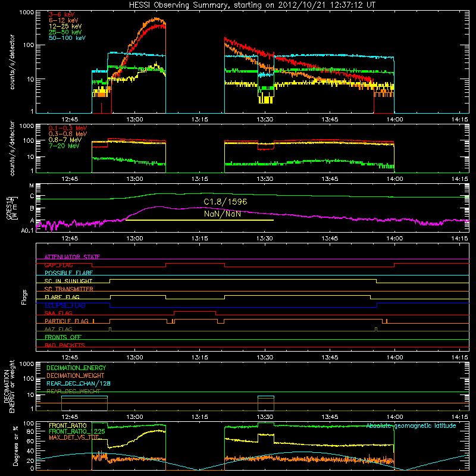Select the 25-50 keV legend label
Viewport: 476px width, 476px height.
tap(65, 32)
